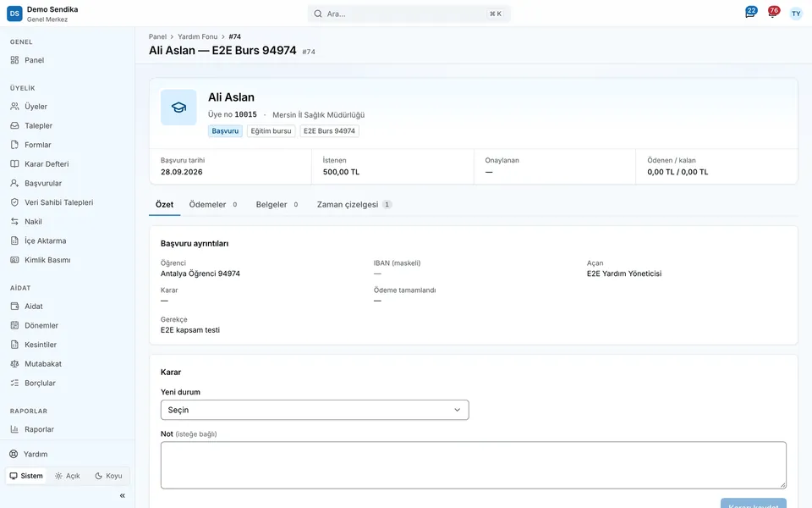The width and height of the screenshot is (812, 508).
Task: Open Talepler inbox icon in sidebar
Action: tap(14, 125)
